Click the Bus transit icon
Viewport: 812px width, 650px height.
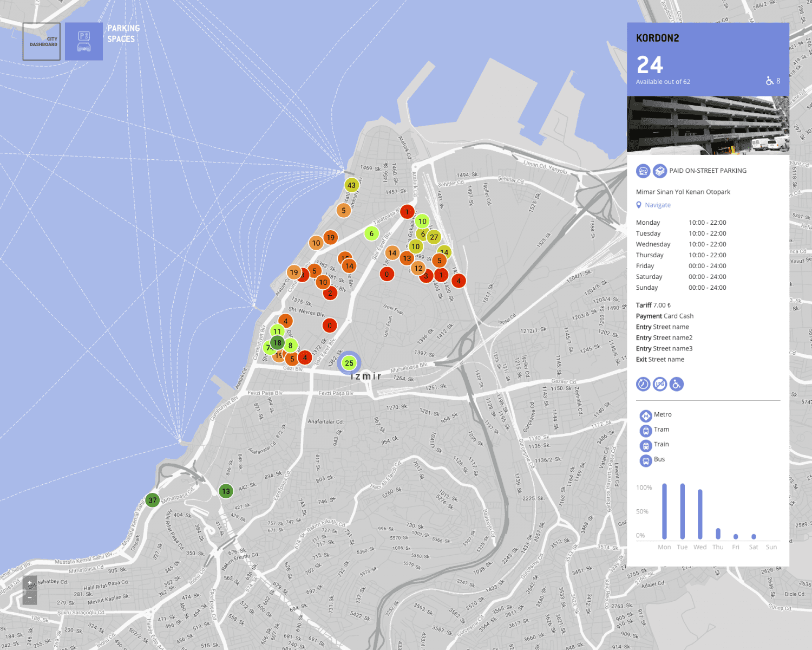point(646,460)
